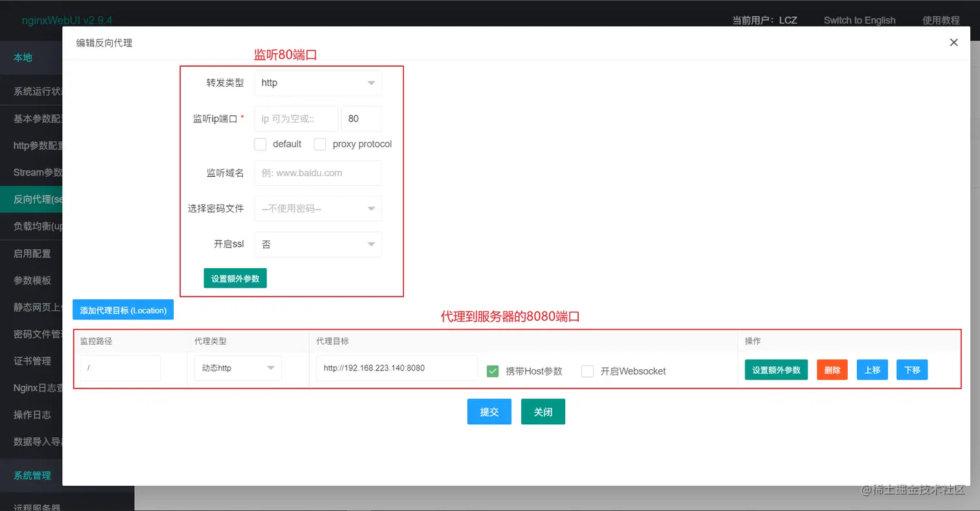Select 本地 in the sidebar
980x511 pixels.
(31, 58)
